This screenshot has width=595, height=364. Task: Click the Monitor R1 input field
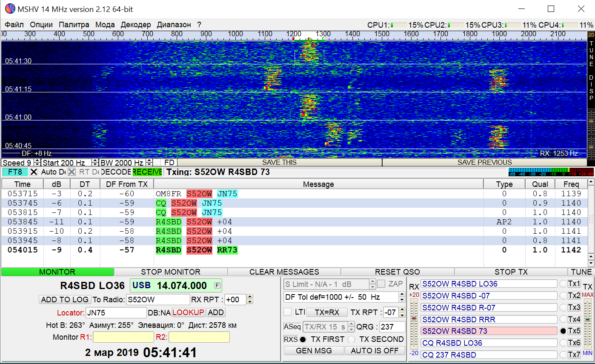[x=123, y=337]
